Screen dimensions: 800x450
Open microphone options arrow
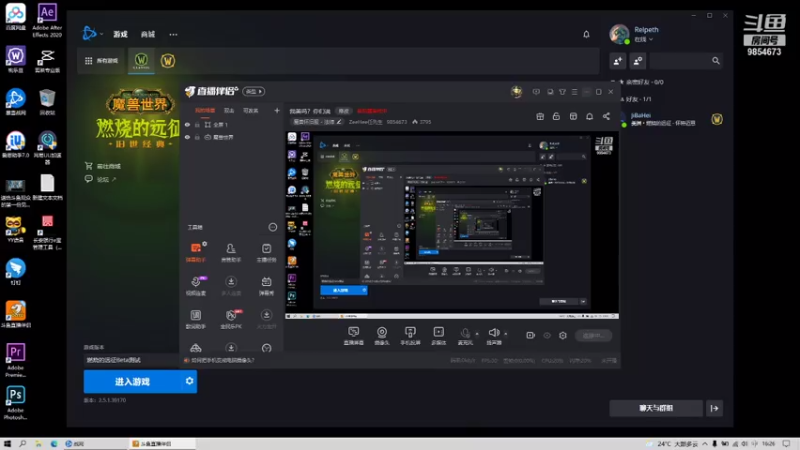tap(477, 334)
